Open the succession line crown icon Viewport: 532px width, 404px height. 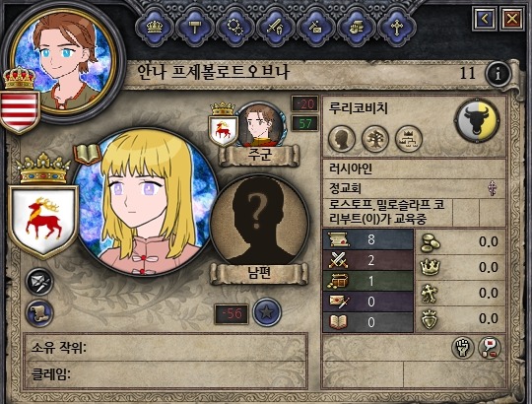click(409, 138)
